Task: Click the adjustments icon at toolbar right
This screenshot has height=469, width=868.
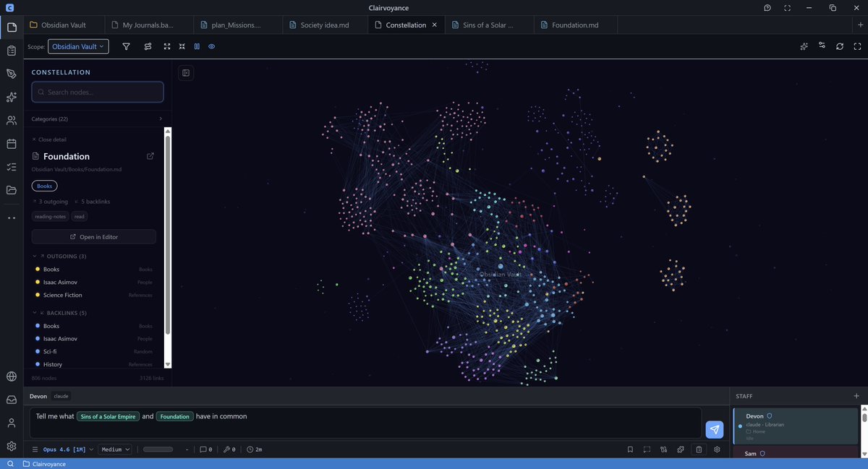Action: point(822,46)
